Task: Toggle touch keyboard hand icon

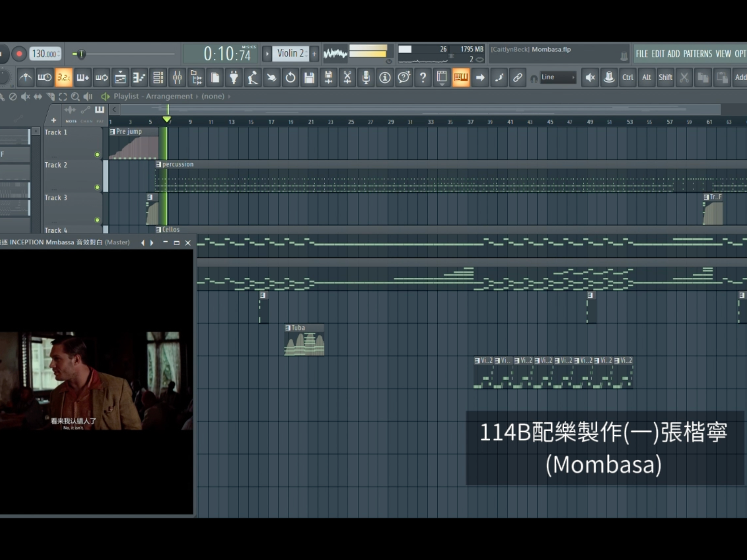Action: coord(272,77)
